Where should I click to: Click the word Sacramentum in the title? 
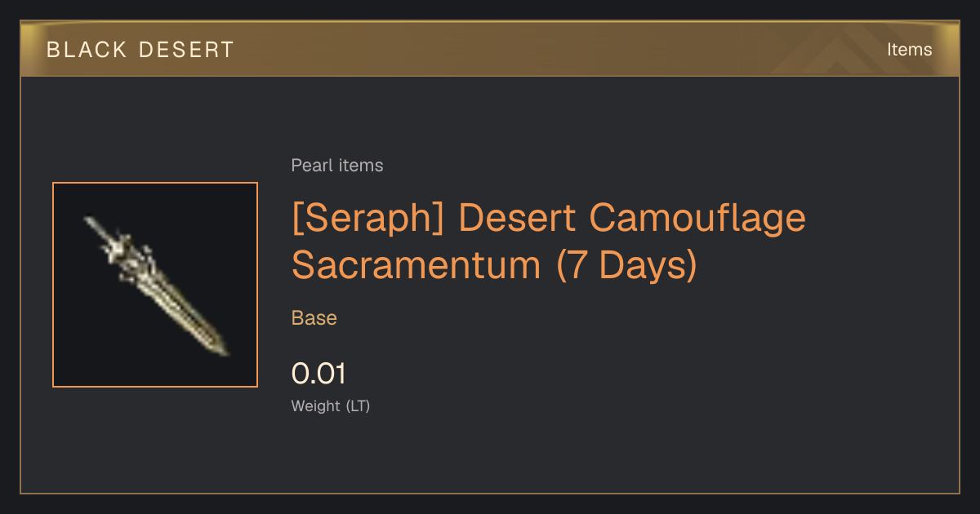[x=416, y=264]
